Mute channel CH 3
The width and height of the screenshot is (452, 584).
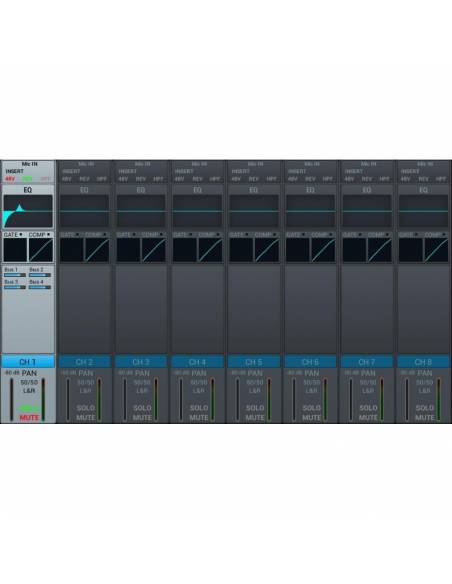point(142,418)
